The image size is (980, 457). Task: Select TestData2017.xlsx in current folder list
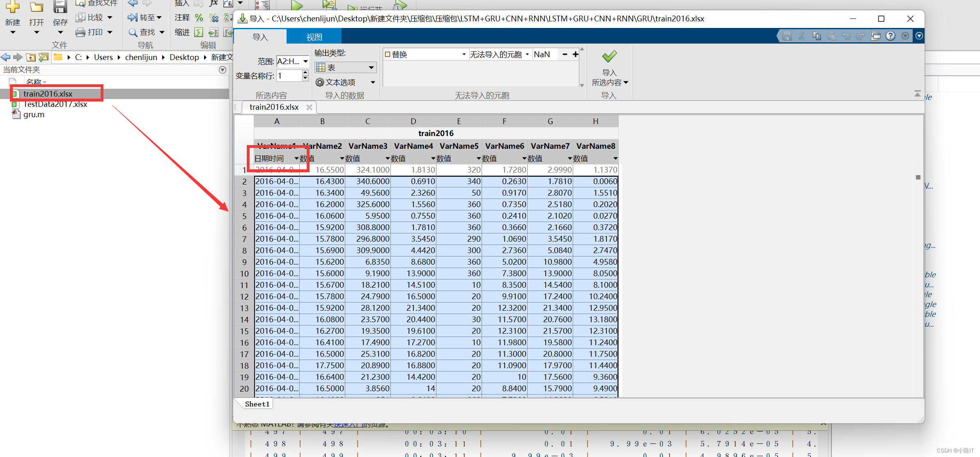click(x=55, y=104)
